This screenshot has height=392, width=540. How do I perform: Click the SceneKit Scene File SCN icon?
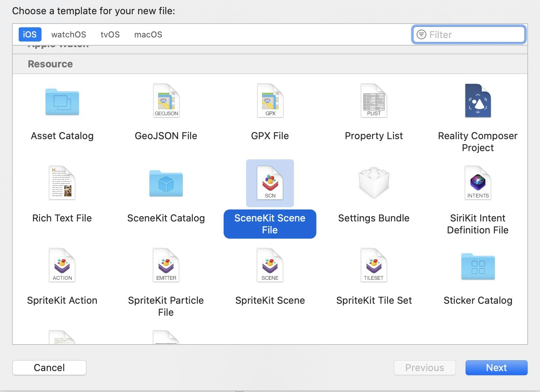[x=270, y=183]
